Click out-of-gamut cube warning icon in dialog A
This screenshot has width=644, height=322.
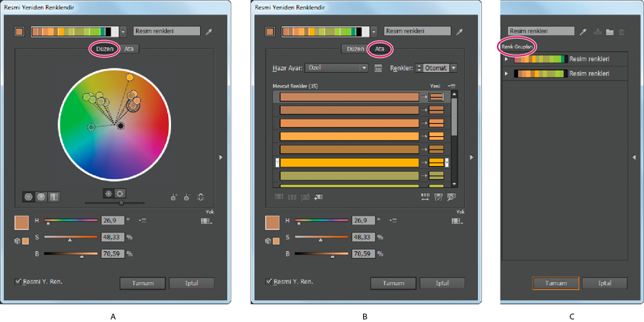point(17,241)
